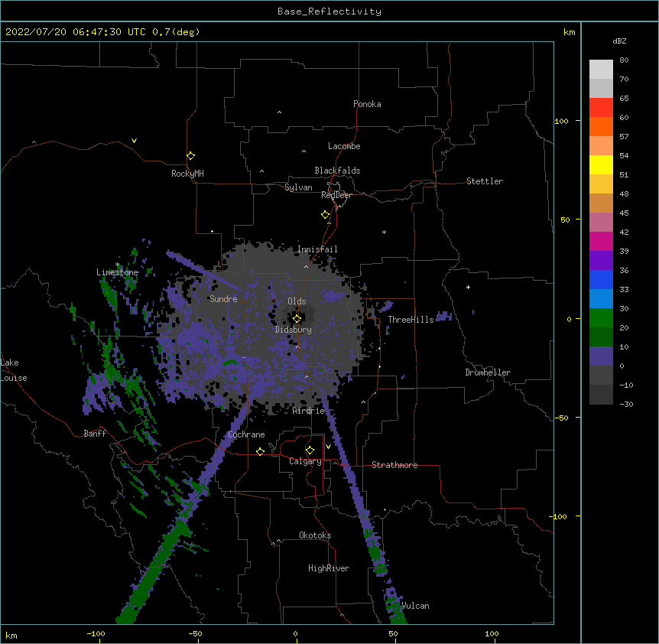Click the yellow diamond marker at RockyMH
Image resolution: width=659 pixels, height=644 pixels.
tap(190, 156)
